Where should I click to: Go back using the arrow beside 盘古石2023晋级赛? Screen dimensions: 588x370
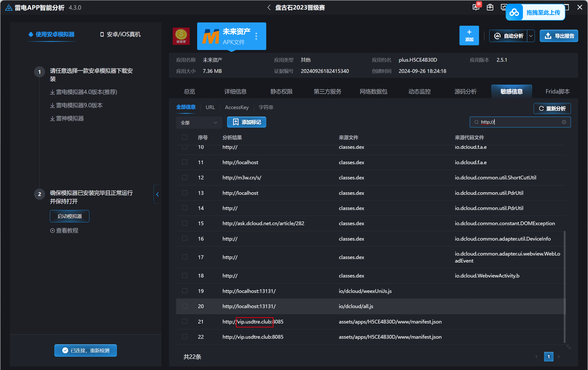point(269,7)
